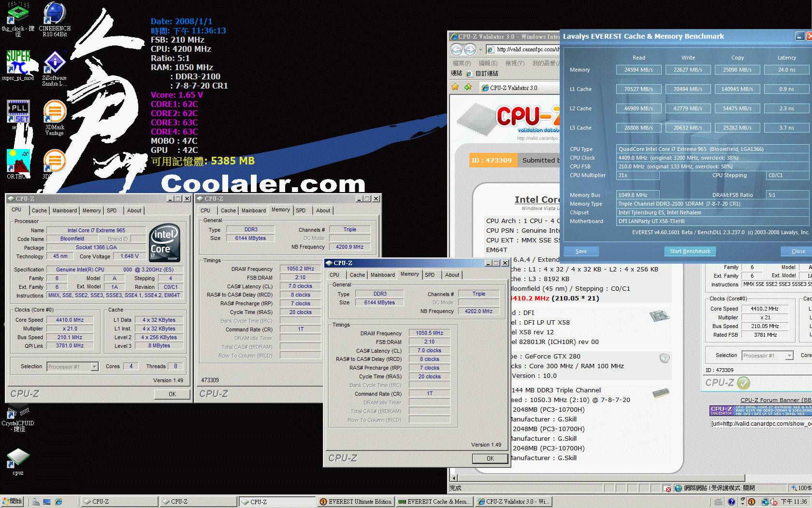Click the Core Voltage 1.648 V value

pos(130,256)
